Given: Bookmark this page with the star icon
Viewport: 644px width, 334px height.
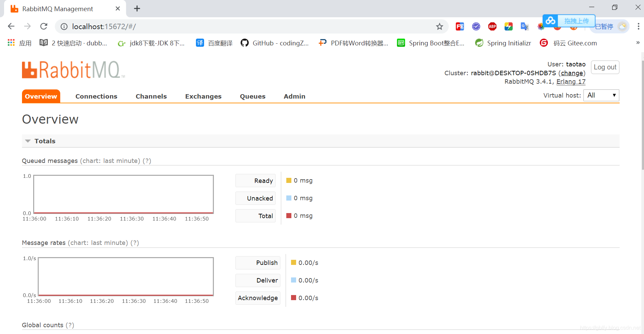Looking at the screenshot, I should [439, 26].
